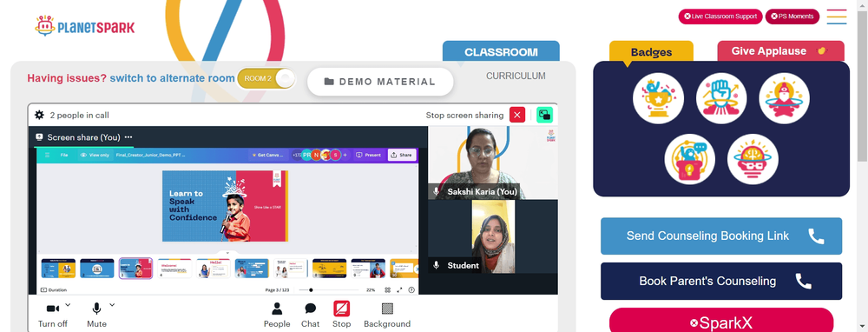Click the +172 collaborators count
The image size is (868, 332).
297,156
